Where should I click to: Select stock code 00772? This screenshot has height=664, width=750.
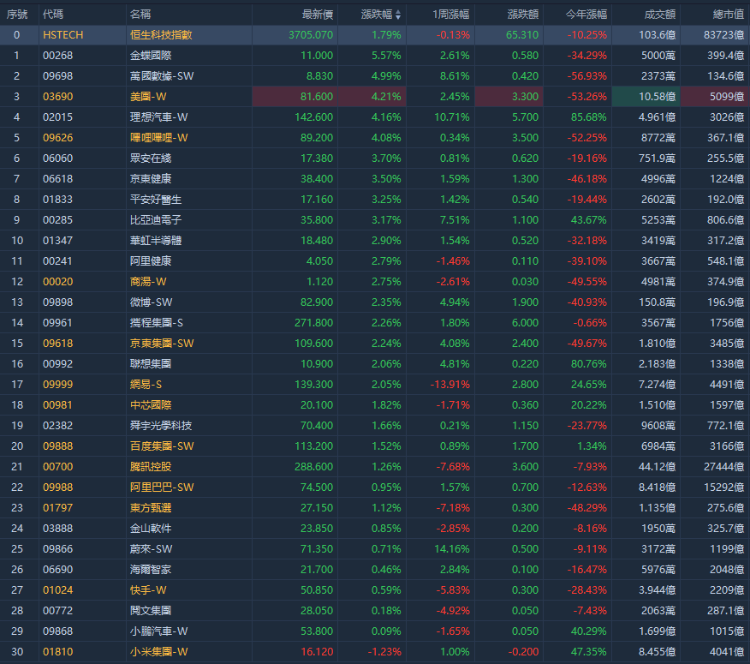tap(58, 611)
